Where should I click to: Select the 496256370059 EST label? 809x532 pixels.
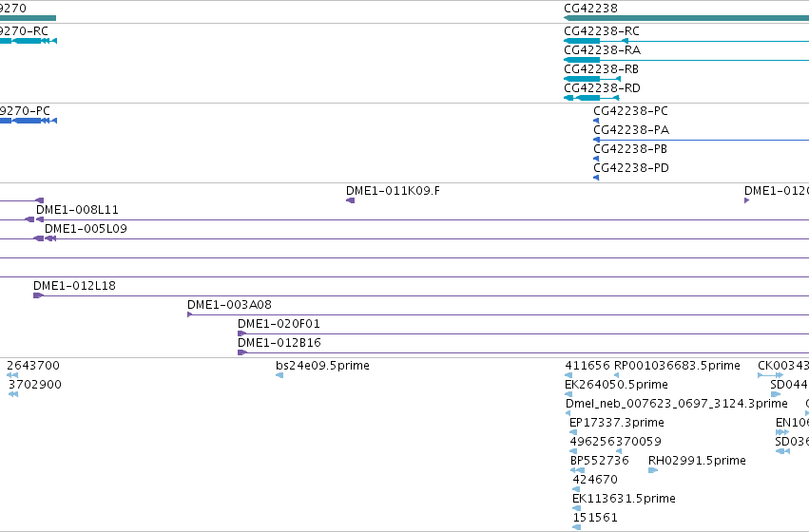click(x=615, y=443)
